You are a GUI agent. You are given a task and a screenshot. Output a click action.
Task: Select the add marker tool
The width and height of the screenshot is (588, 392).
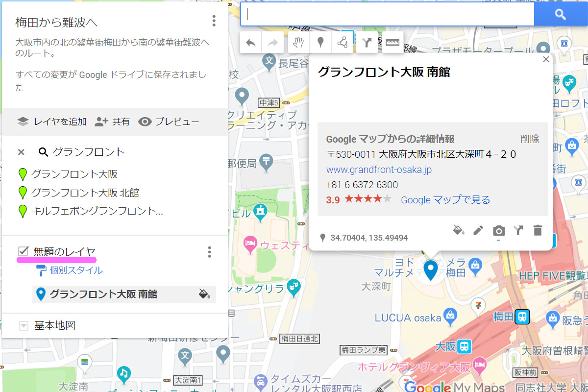[320, 43]
